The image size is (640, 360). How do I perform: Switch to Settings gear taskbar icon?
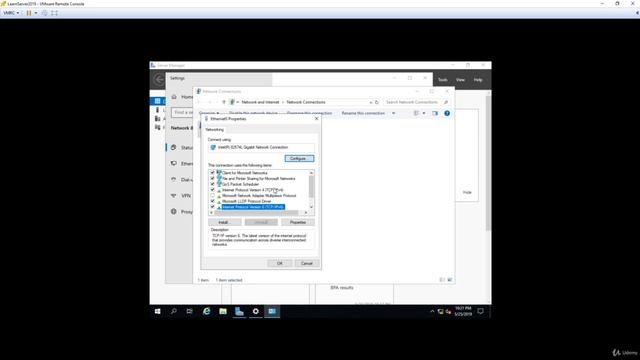tap(256, 311)
